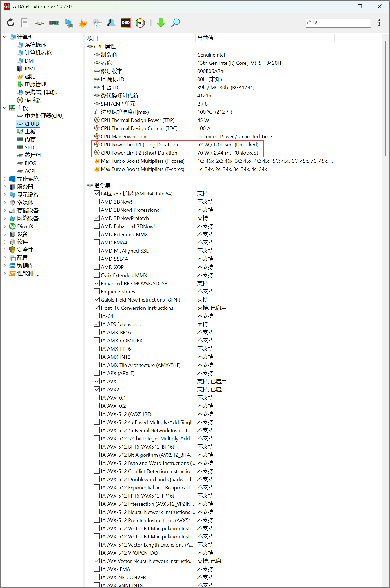Expand the 服务器 tree node
Viewport: 390px width, 588px height.
(5, 187)
